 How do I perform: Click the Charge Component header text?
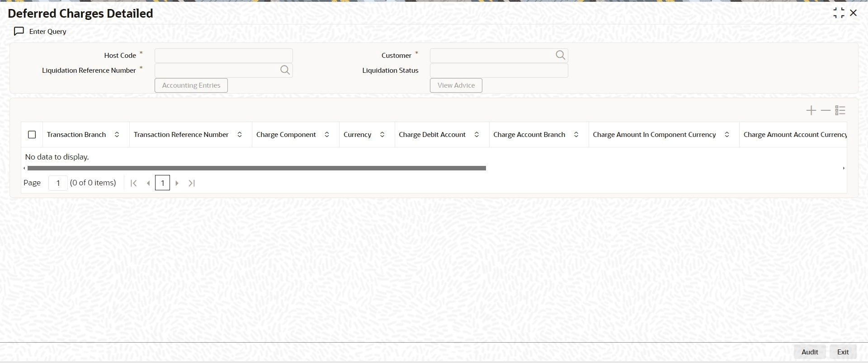286,135
